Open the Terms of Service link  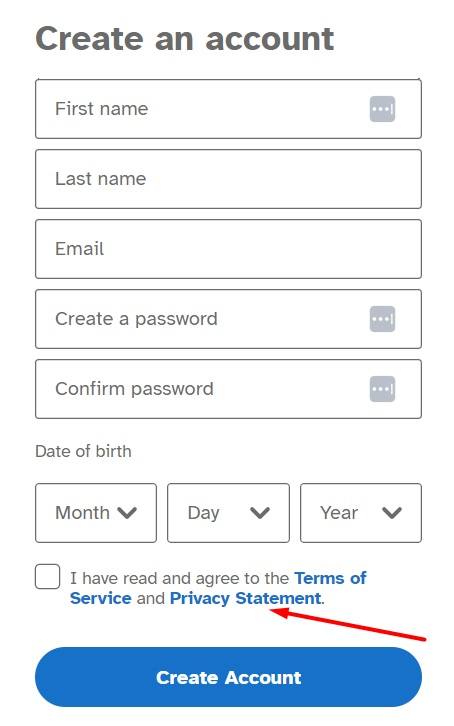(218, 588)
